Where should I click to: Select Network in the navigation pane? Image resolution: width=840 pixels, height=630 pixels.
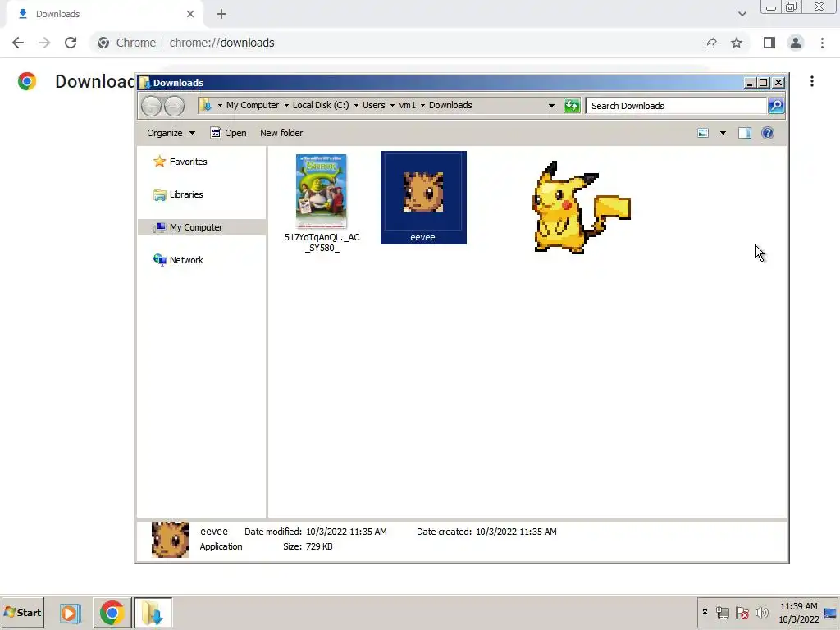[178, 260]
